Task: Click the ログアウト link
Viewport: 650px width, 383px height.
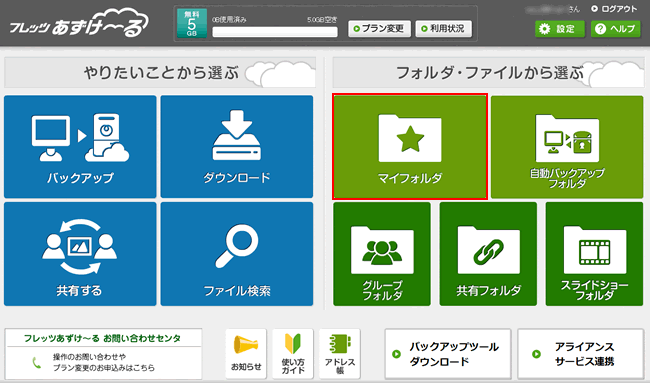Action: [x=614, y=9]
